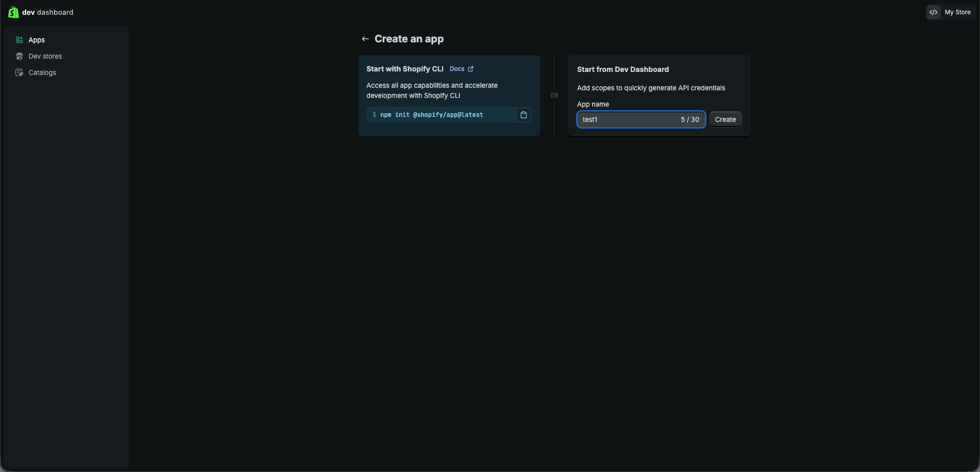
Task: Open the Shopify CLI Docs link
Action: (457, 69)
